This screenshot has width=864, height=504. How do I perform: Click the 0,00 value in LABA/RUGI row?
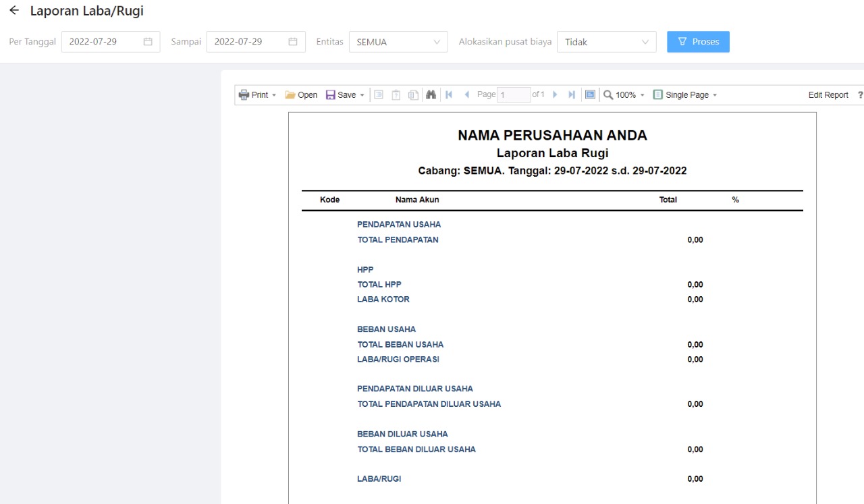coord(695,479)
